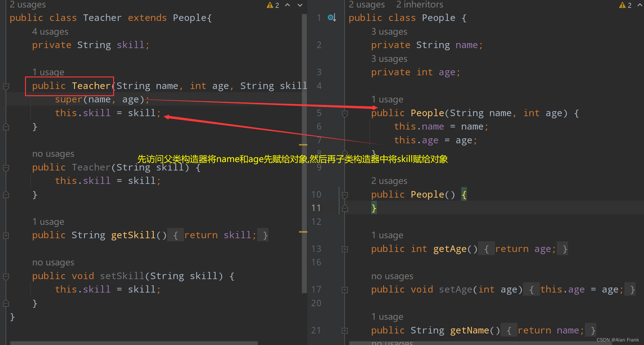
Task: Click the collapse method icon People constructor
Action: pyautogui.click(x=344, y=112)
